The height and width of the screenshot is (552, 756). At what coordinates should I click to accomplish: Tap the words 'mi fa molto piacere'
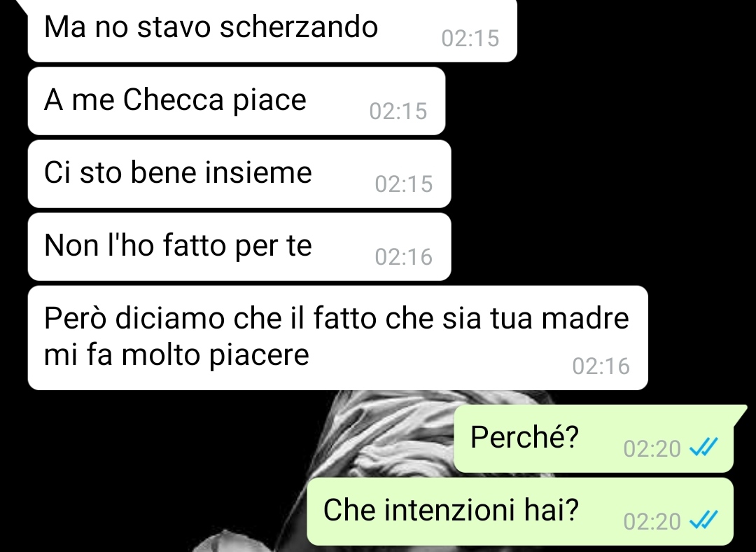point(176,355)
